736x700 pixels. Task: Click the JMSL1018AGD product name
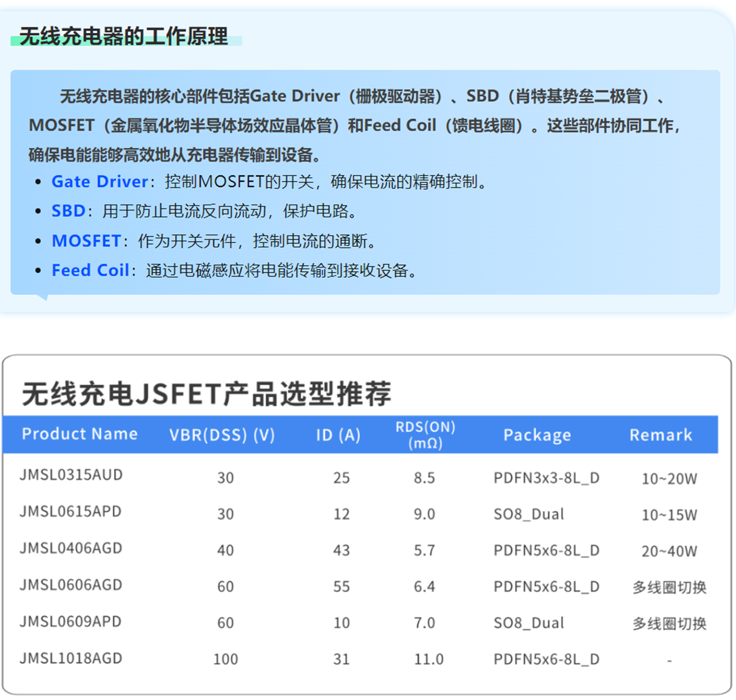(x=71, y=659)
